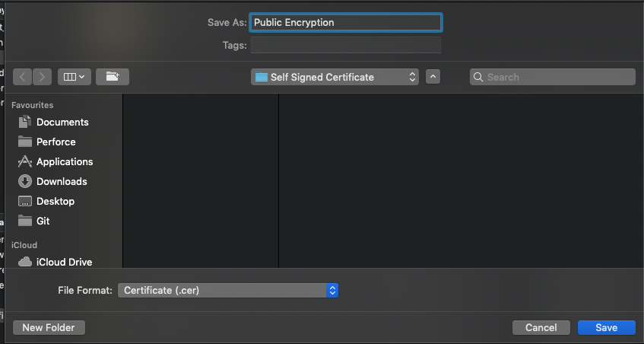Open Desktop from the sidebar
The height and width of the screenshot is (344, 644).
coord(55,201)
